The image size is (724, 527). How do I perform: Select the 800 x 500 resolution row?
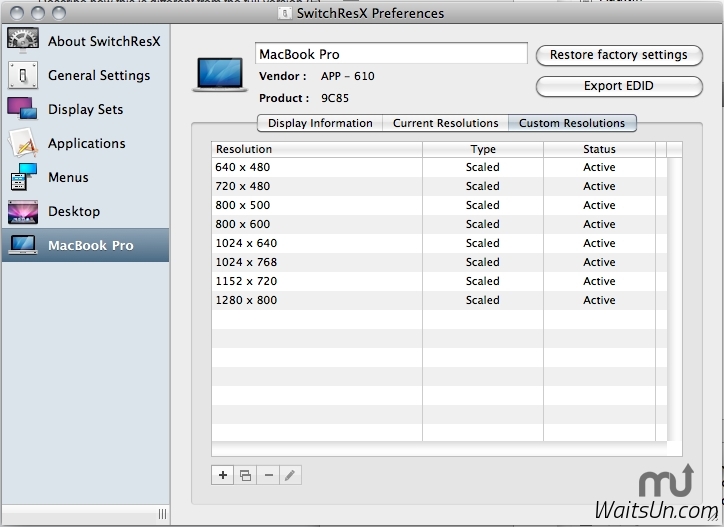[x=439, y=205]
